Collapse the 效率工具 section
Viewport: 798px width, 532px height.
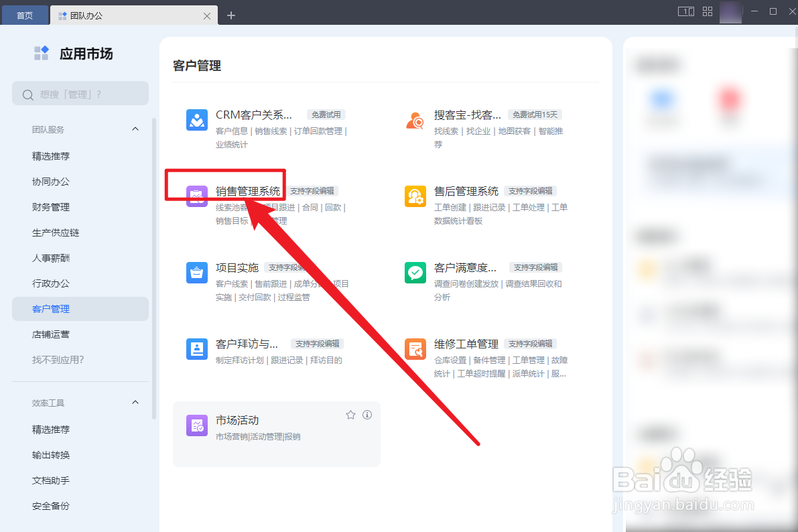tap(135, 401)
